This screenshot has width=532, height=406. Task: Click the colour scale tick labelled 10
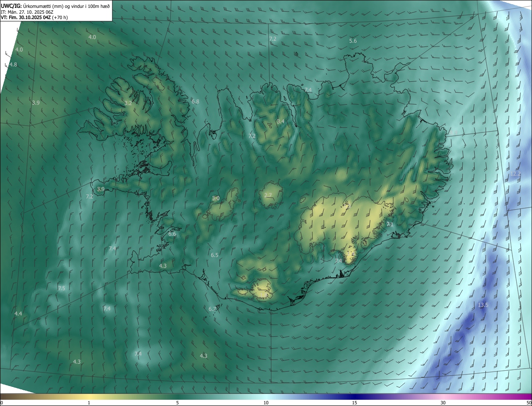pos(266,403)
